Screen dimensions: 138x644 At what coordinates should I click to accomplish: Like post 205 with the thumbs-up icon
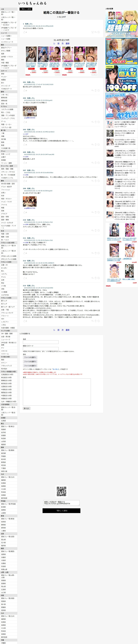pyautogui.click(x=24, y=163)
